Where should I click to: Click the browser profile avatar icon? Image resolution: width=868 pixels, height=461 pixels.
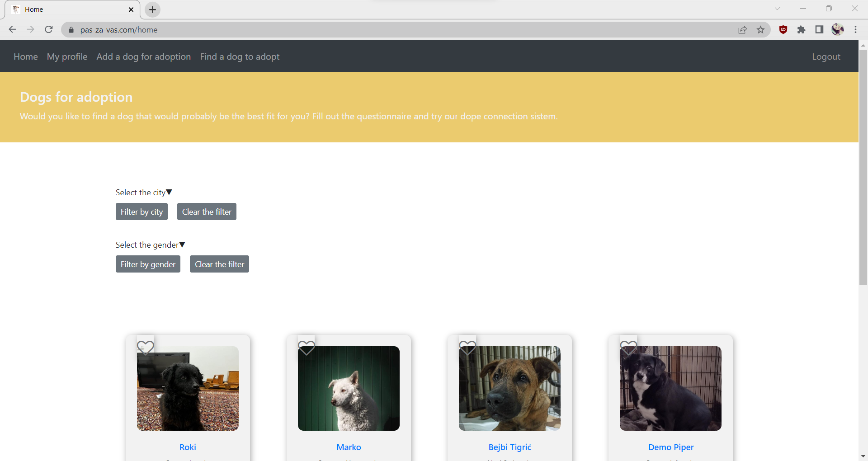click(x=838, y=29)
